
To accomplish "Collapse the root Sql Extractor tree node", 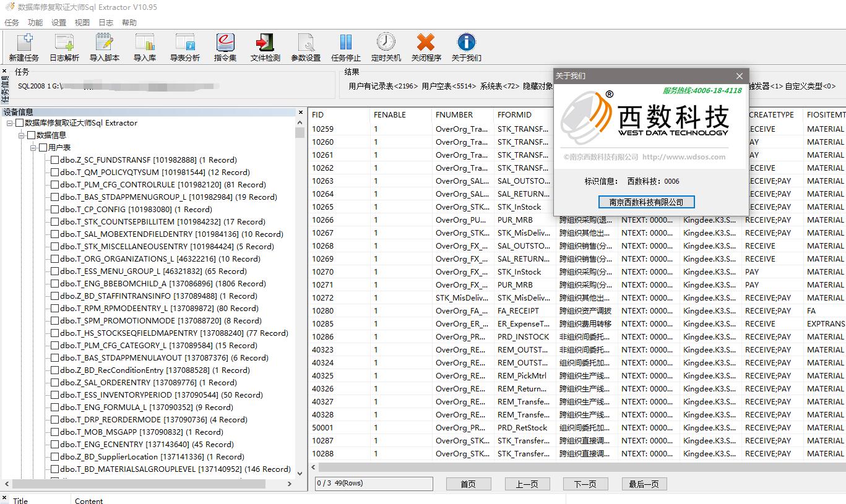I will click(10, 123).
